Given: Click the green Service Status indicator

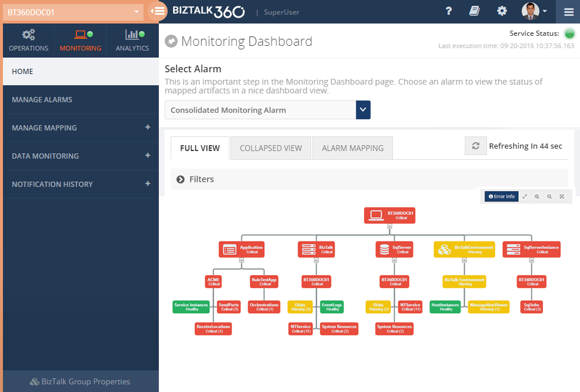Looking at the screenshot, I should (569, 33).
